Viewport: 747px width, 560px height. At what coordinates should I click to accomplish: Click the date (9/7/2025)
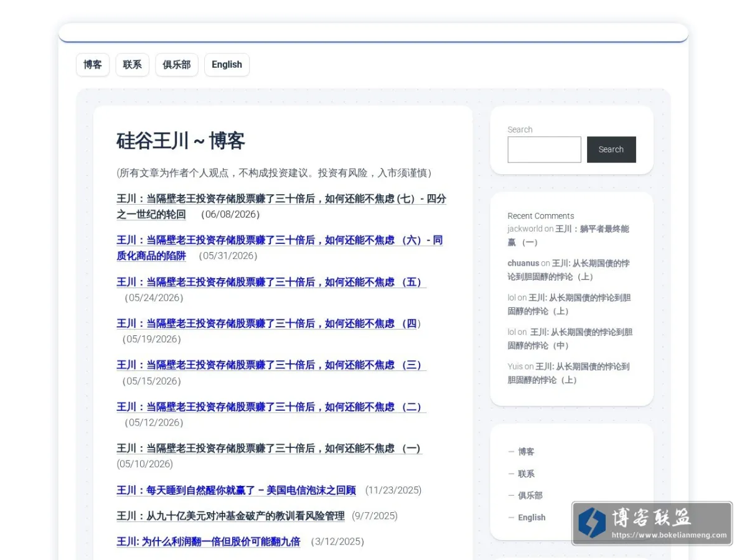375,516
